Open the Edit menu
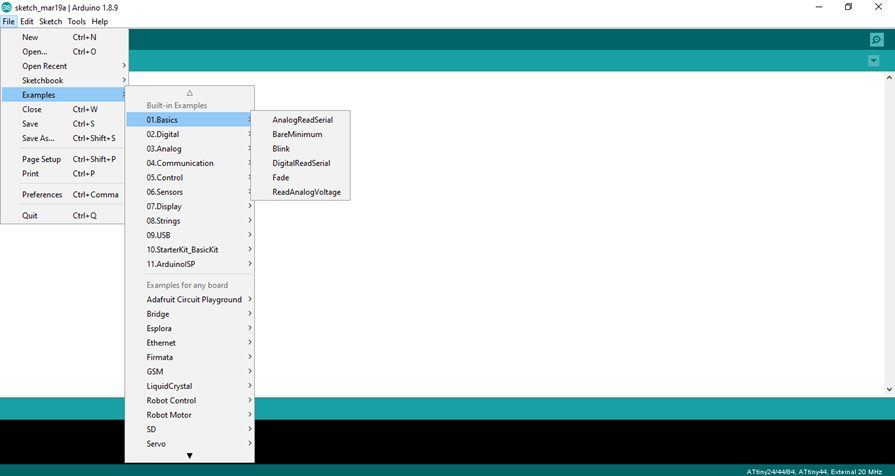The height and width of the screenshot is (476, 895). (x=27, y=21)
